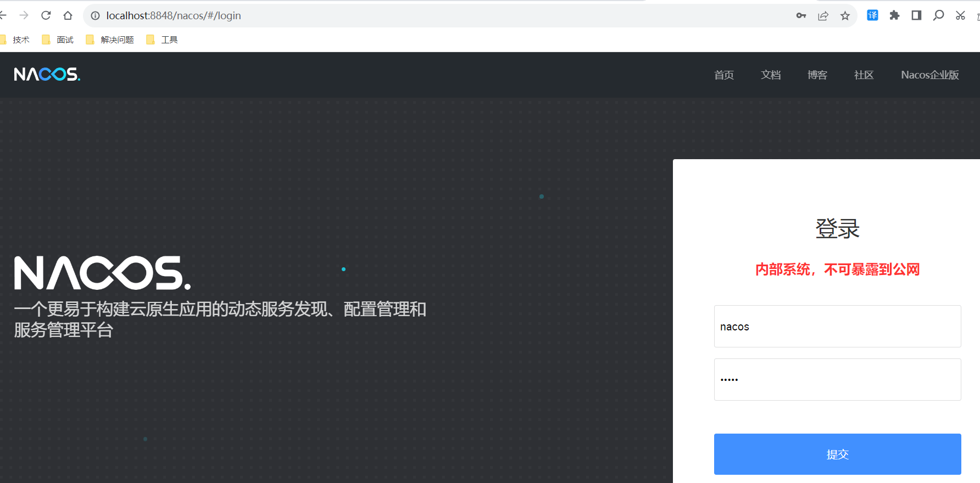Image resolution: width=980 pixels, height=483 pixels.
Task: Submit login with 提交 button
Action: (837, 454)
